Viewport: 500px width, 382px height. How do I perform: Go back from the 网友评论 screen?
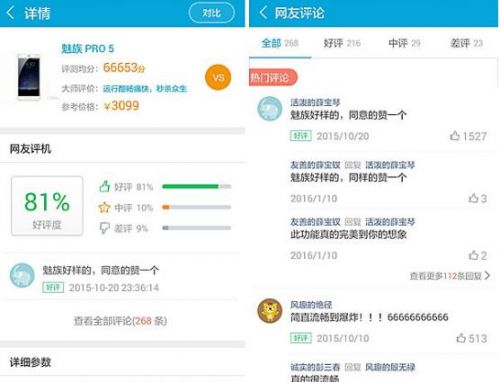[x=263, y=13]
